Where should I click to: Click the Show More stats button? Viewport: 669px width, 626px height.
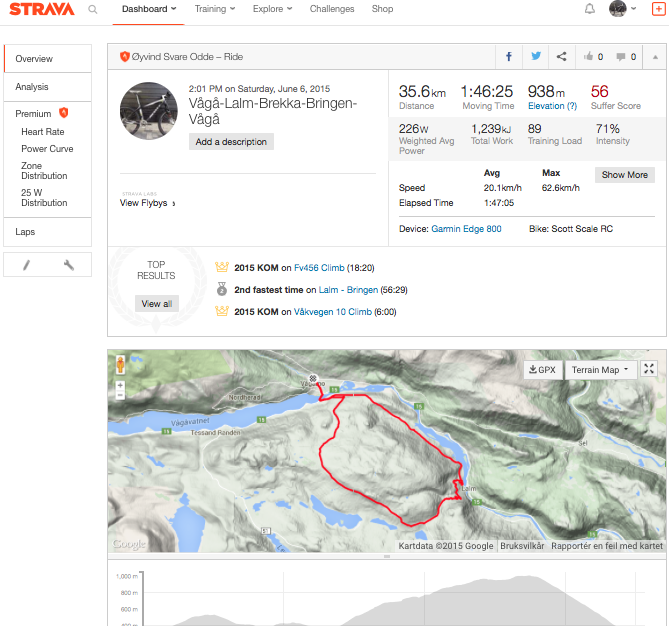pyautogui.click(x=625, y=174)
